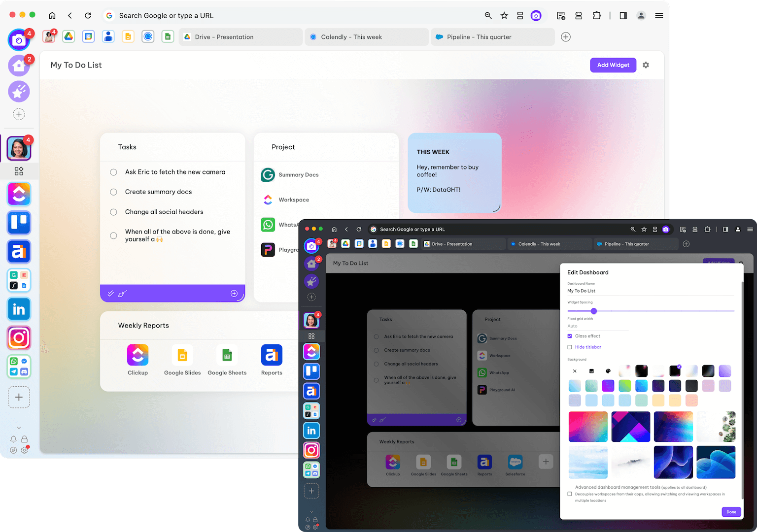This screenshot has width=757, height=532.
Task: Open the Fixed grid width Auto field
Action: pos(597,326)
